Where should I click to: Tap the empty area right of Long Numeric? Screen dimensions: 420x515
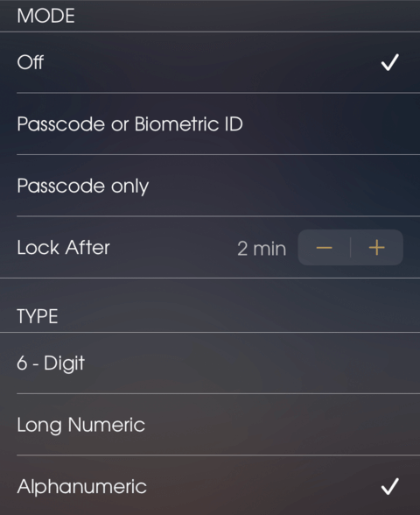[282, 424]
